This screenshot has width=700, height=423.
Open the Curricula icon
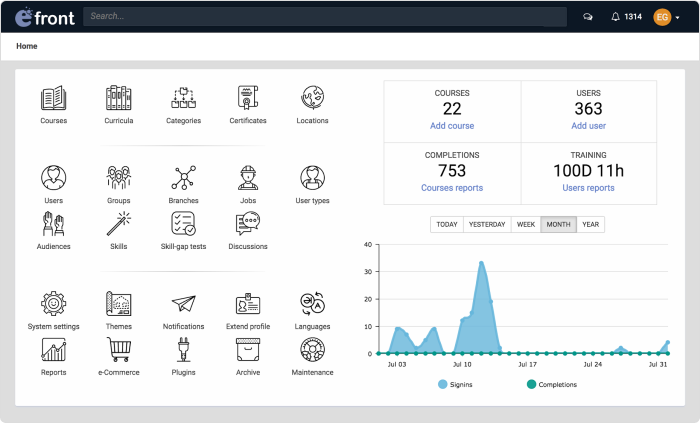click(x=118, y=98)
